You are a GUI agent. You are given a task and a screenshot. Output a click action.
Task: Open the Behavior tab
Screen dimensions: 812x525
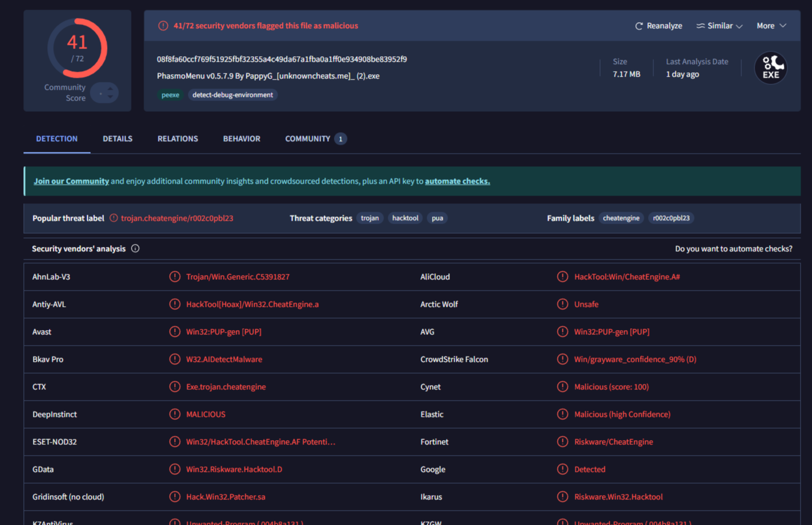point(241,139)
